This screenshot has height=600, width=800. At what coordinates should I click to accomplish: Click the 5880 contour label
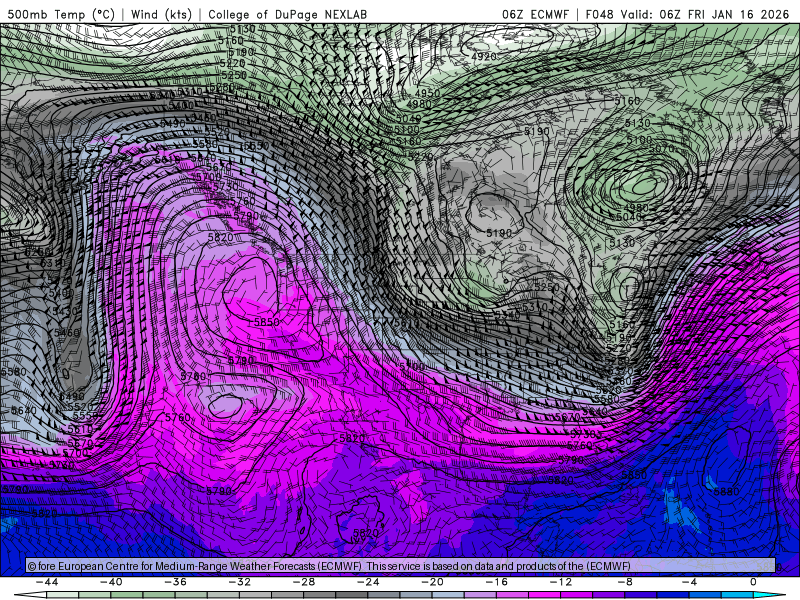[726, 492]
